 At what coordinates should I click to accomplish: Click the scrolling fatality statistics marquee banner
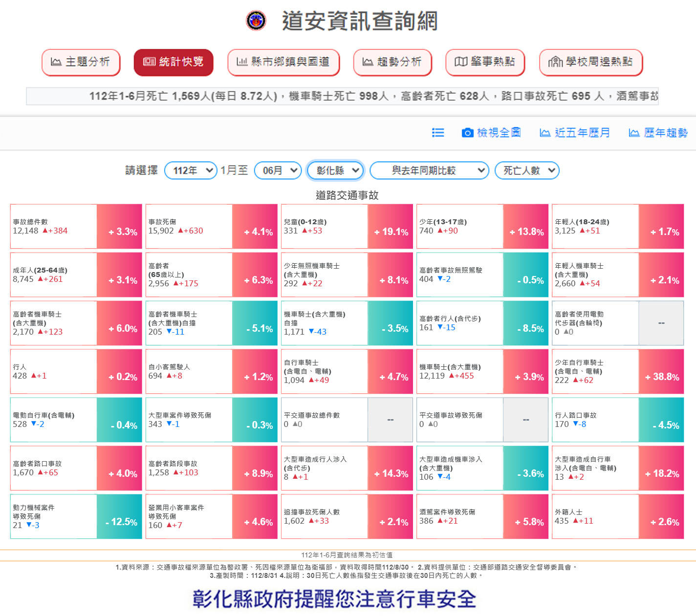(x=342, y=96)
